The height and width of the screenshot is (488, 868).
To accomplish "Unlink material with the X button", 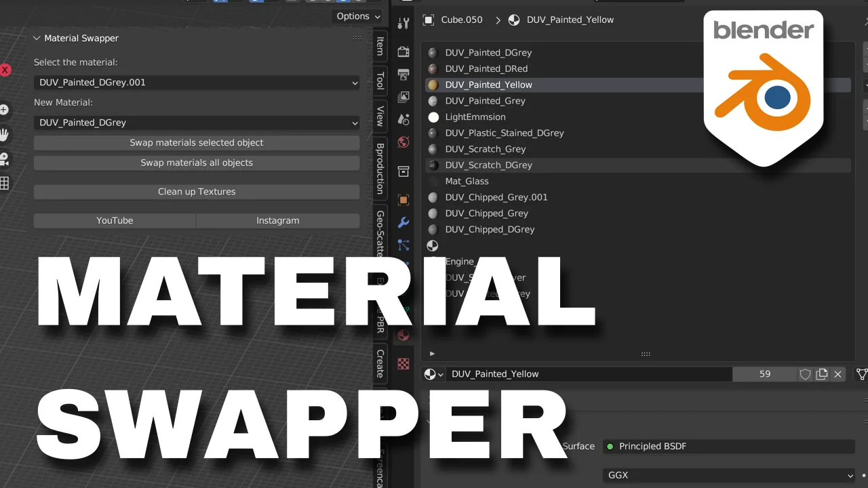I will pos(838,374).
